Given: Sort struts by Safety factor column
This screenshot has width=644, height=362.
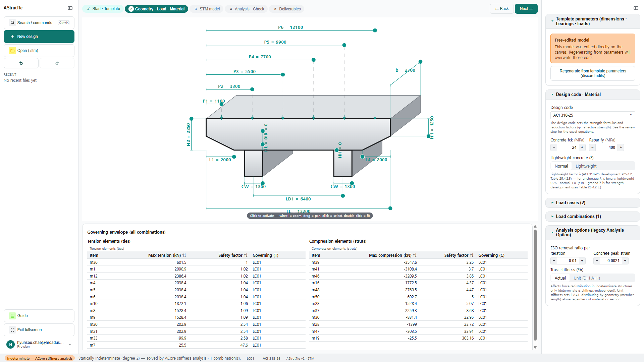Looking at the screenshot, I should tap(472, 255).
